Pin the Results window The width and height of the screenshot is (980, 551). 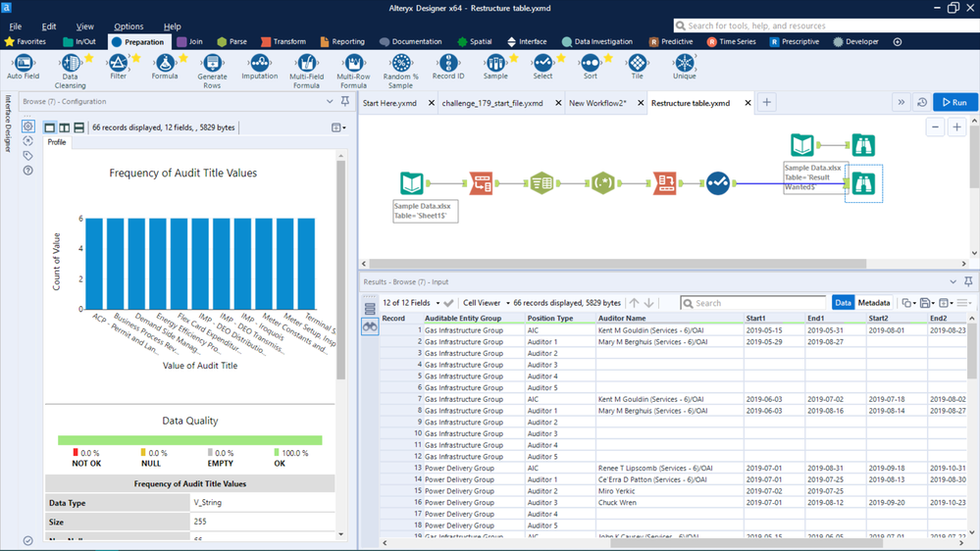coord(968,281)
